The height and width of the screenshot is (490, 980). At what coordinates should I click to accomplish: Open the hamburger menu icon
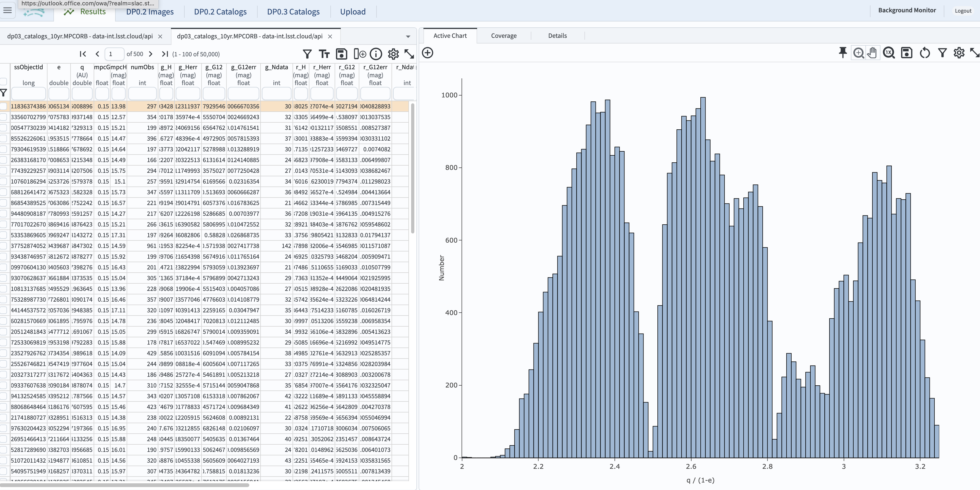coord(8,10)
